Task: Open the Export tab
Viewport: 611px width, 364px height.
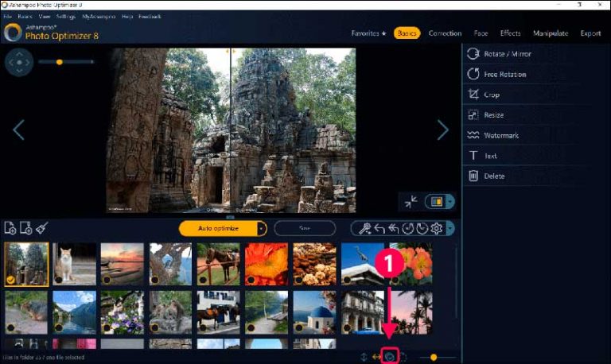Action: point(590,33)
